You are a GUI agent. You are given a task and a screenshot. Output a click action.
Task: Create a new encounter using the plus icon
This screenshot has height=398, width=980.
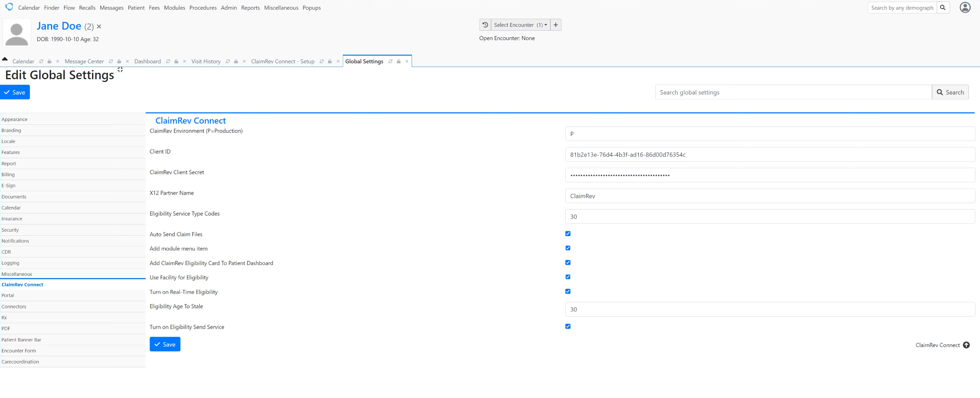pyautogui.click(x=555, y=25)
